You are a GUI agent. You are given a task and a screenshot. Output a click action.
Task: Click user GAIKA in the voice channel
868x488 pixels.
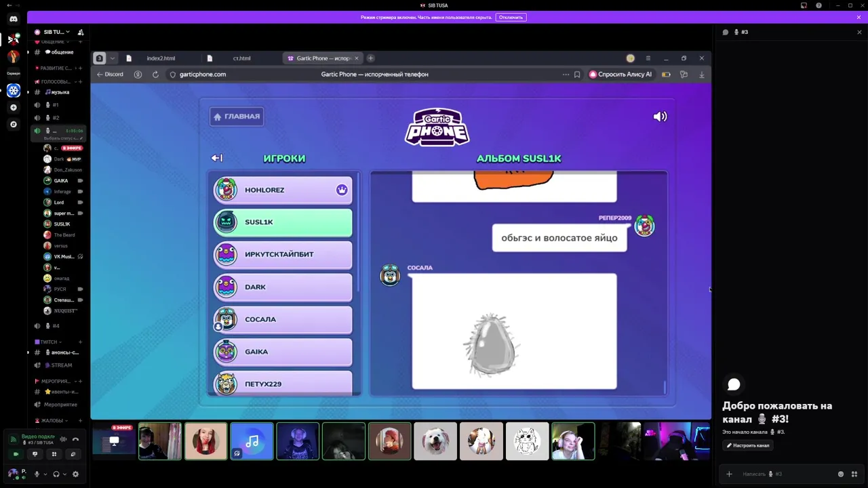(62, 180)
